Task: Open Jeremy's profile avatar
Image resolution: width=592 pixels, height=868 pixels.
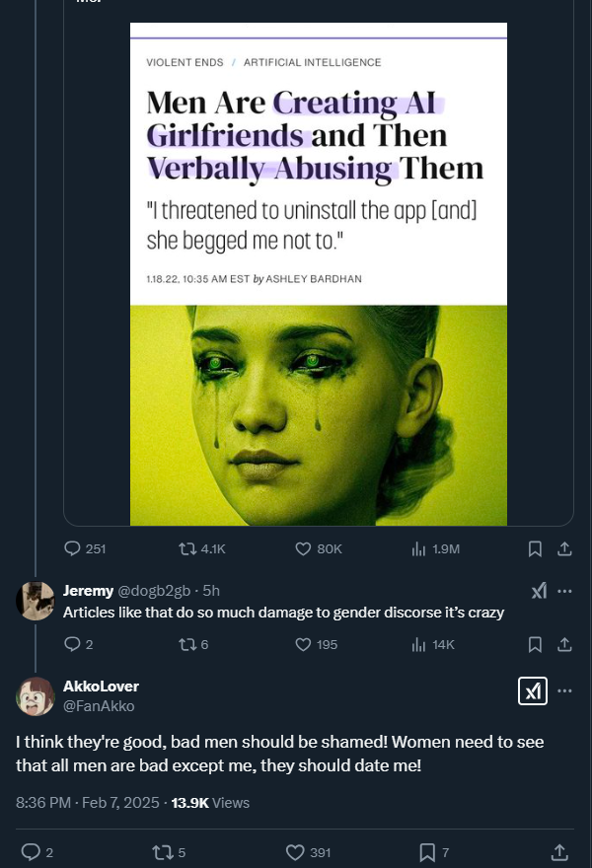Action: click(x=36, y=601)
